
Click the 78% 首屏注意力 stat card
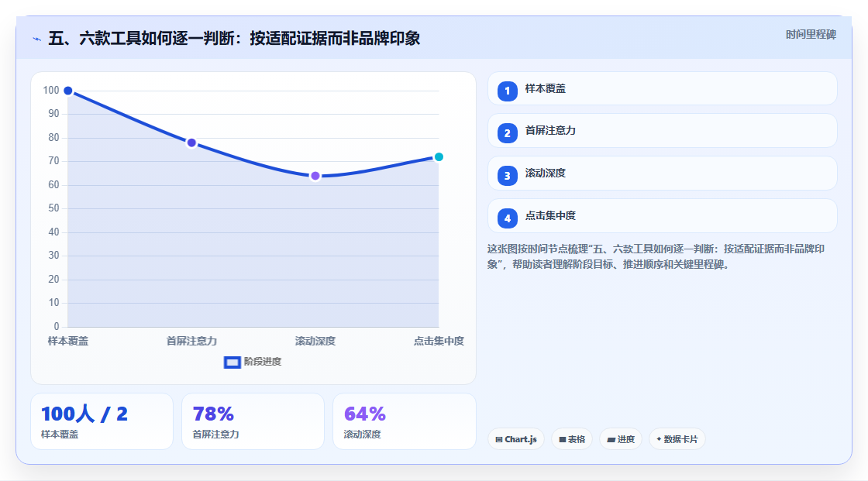coord(253,422)
